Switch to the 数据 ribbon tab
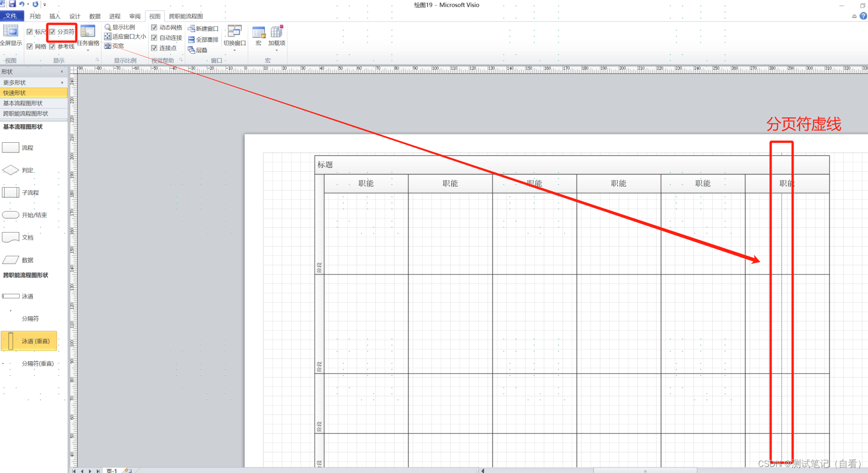The height and width of the screenshot is (473, 868). (x=95, y=16)
